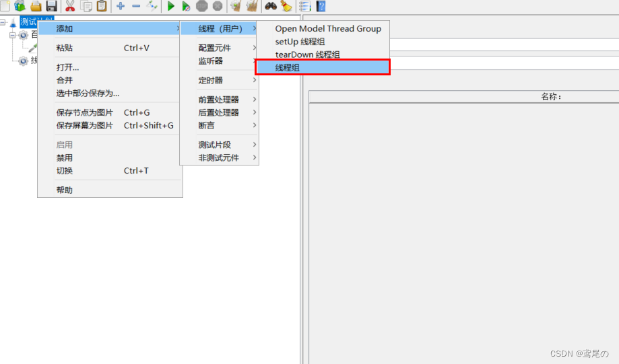Click the New test plan toolbar icon
This screenshot has height=364, width=619.
5,5
